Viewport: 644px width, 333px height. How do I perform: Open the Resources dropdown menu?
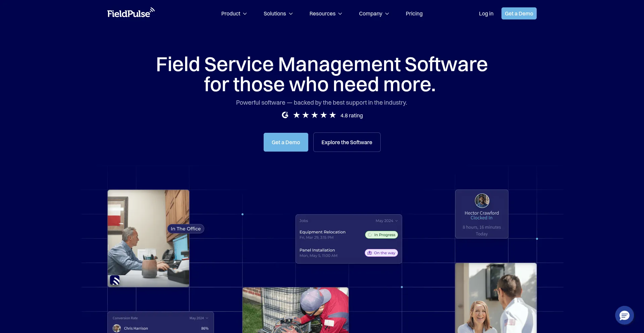point(325,14)
